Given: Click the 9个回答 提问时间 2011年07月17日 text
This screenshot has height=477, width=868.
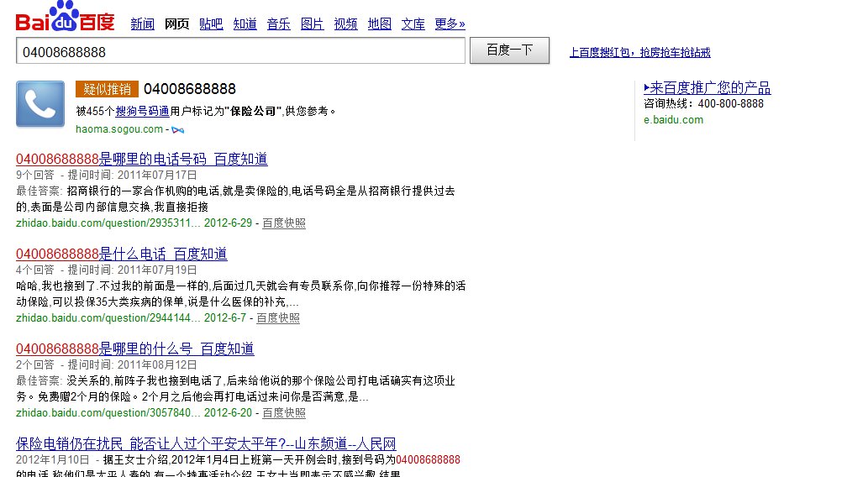Looking at the screenshot, I should tap(106, 175).
